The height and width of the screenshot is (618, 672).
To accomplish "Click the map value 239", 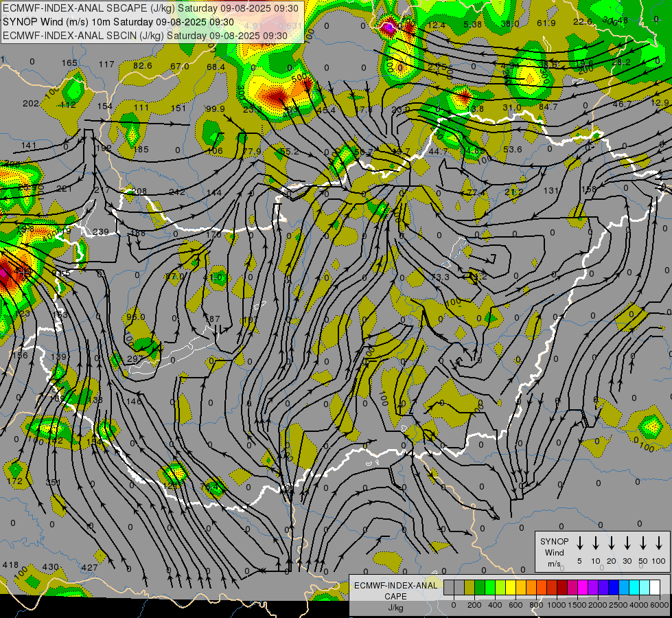I will [101, 231].
